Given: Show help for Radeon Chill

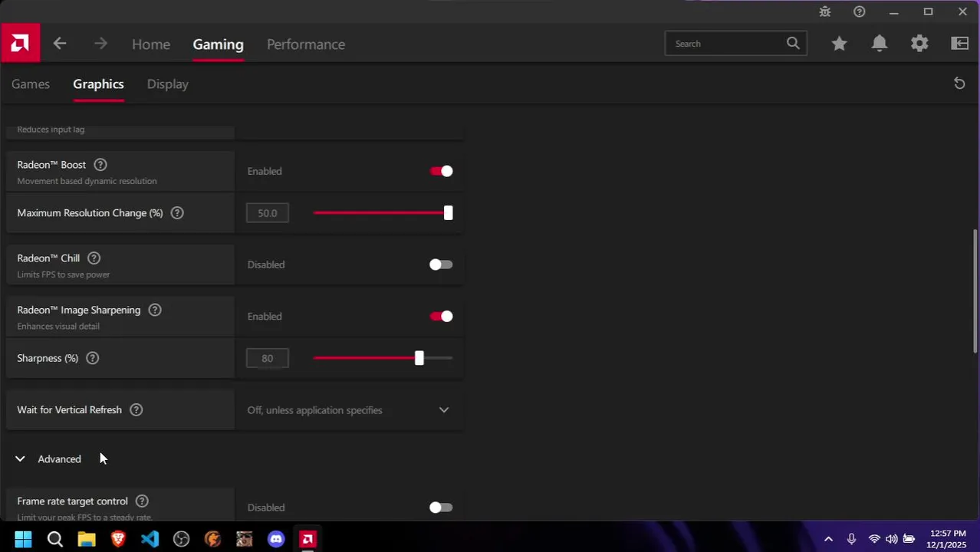Looking at the screenshot, I should click(94, 258).
